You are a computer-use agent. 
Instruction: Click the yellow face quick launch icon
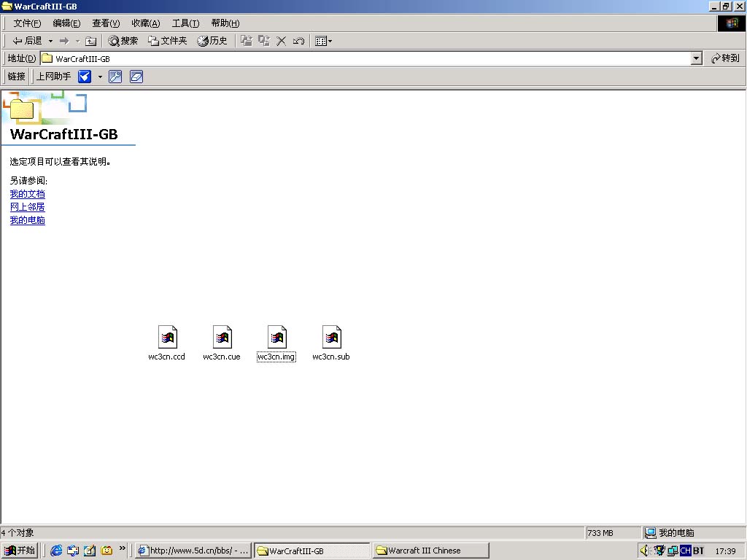[107, 551]
